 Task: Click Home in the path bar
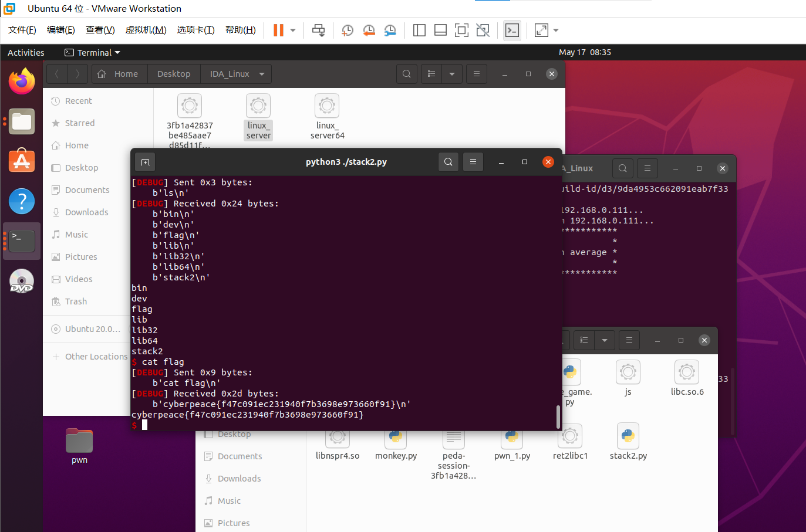pos(120,74)
